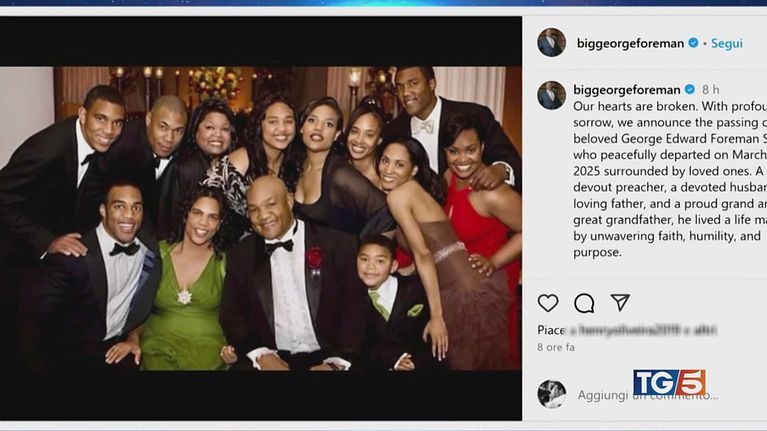Click the black bar below the photo
The width and height of the screenshot is (767, 431).
click(260, 395)
